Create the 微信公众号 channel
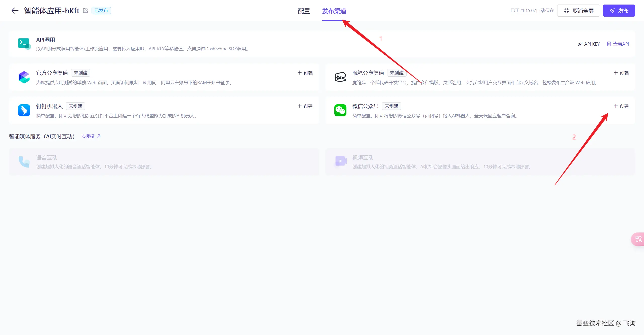The height and width of the screenshot is (335, 644). point(621,106)
